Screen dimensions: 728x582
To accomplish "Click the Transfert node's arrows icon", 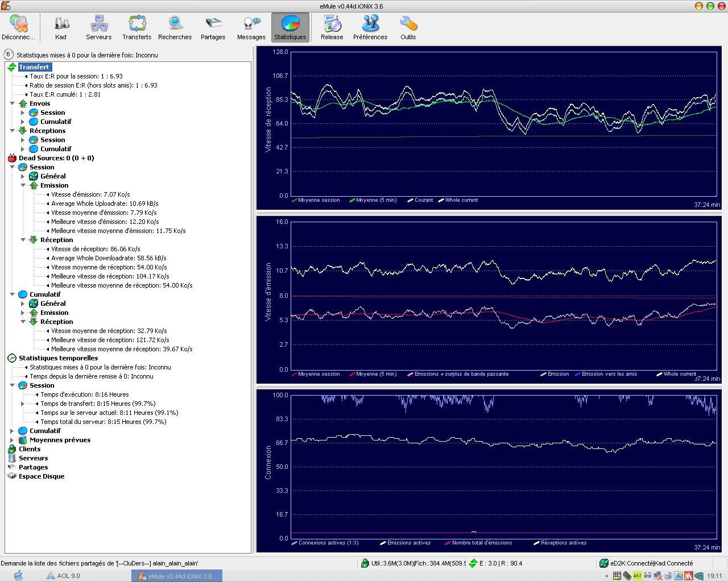I will pyautogui.click(x=12, y=67).
